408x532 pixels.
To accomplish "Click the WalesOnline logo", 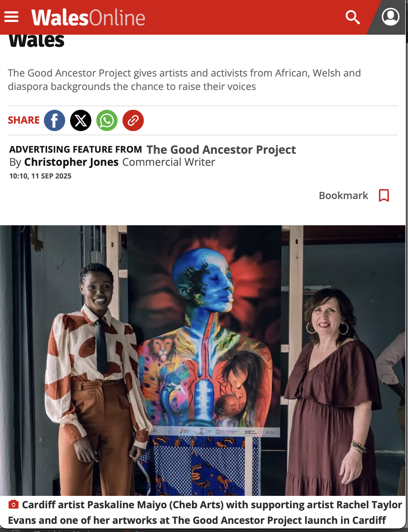I will (88, 18).
